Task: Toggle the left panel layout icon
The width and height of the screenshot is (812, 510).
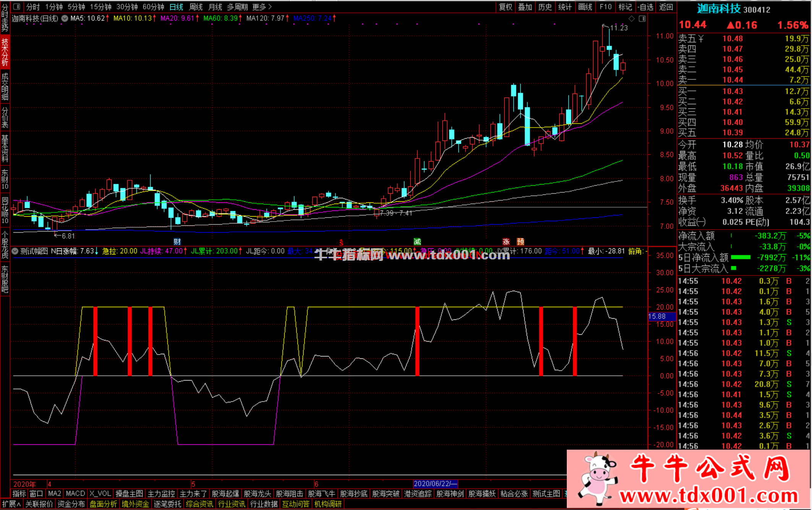Action: pyautogui.click(x=16, y=6)
